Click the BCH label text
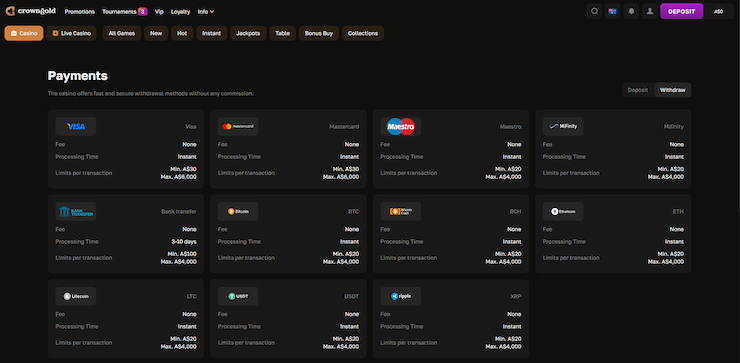The image size is (740, 363). [x=515, y=211]
